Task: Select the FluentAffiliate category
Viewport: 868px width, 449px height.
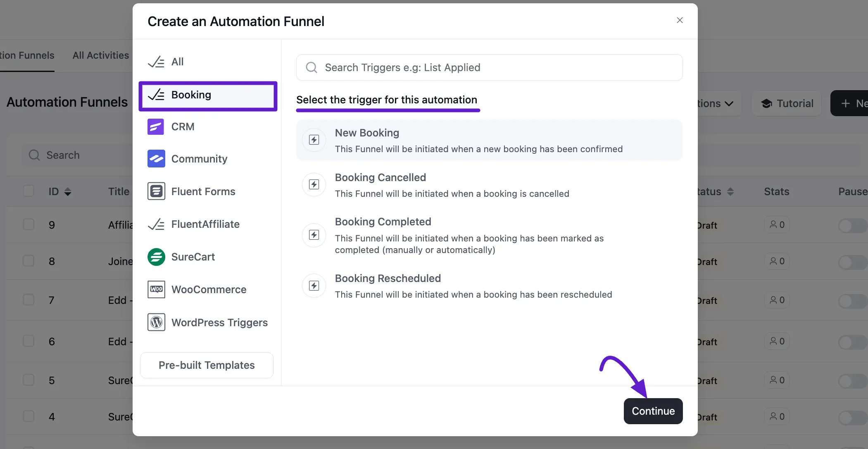Action: coord(208,224)
